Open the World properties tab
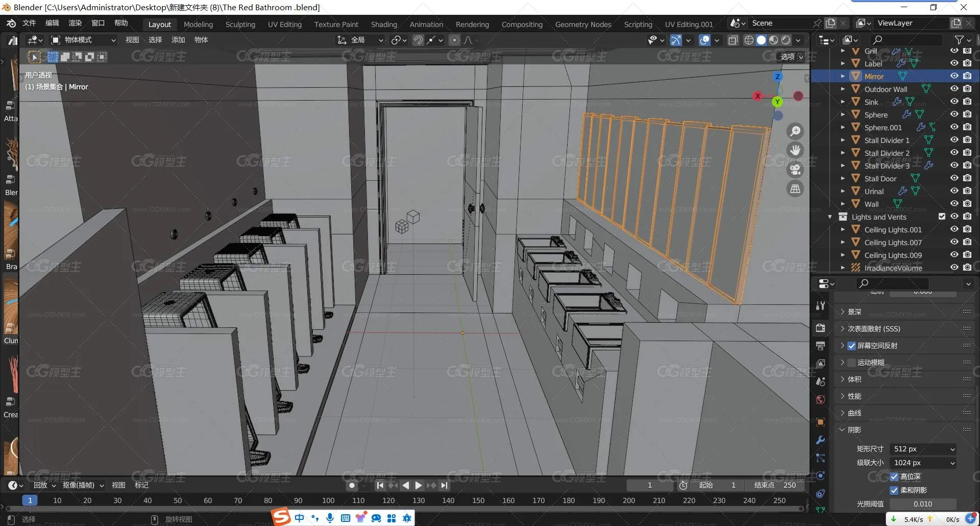 click(x=820, y=399)
